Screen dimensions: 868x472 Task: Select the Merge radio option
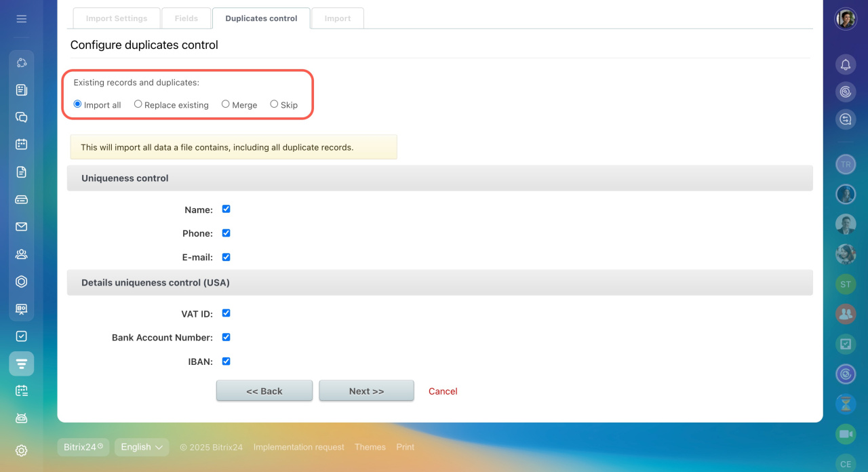pyautogui.click(x=226, y=104)
